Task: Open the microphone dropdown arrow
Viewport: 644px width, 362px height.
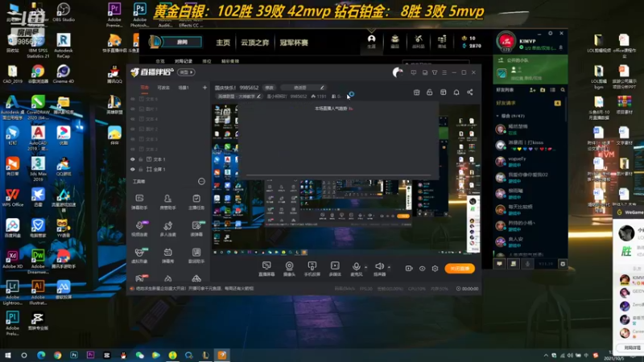Action: tap(365, 268)
